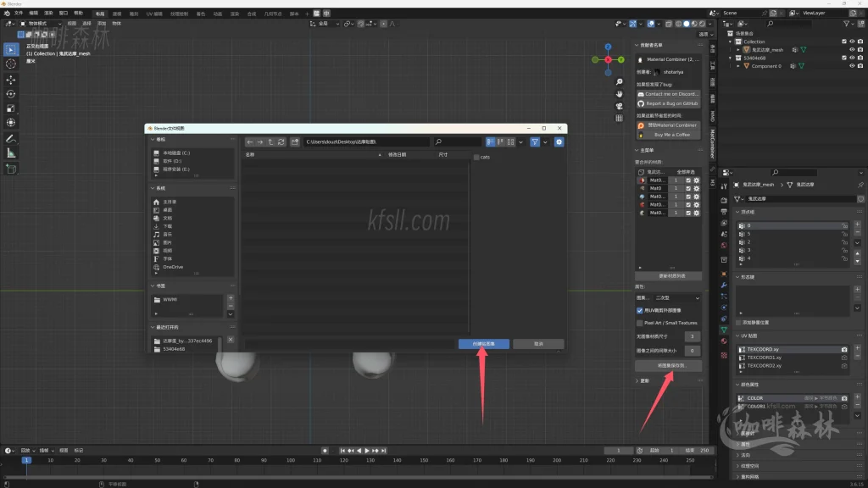Click the create new folder icon
Screen dimensions: 868x488
click(x=295, y=142)
